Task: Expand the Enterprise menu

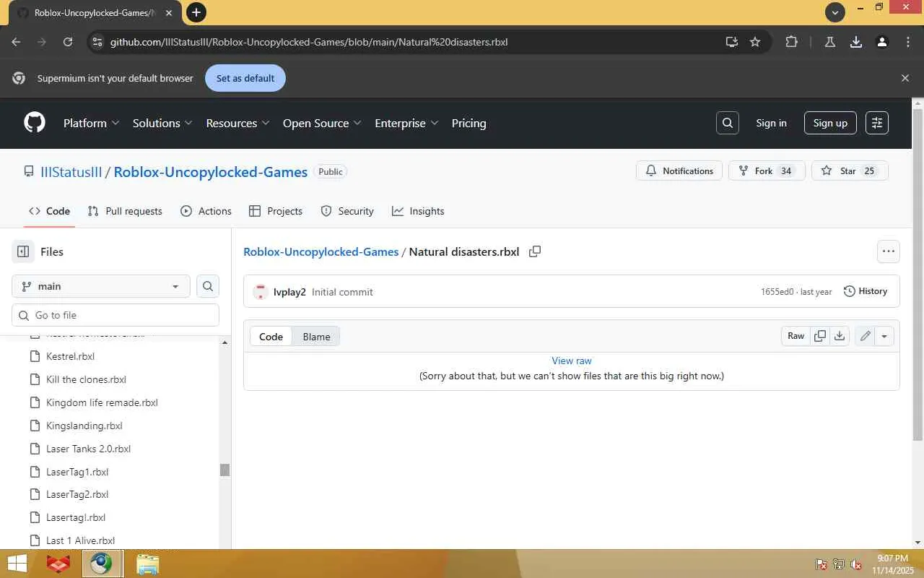Action: [406, 123]
